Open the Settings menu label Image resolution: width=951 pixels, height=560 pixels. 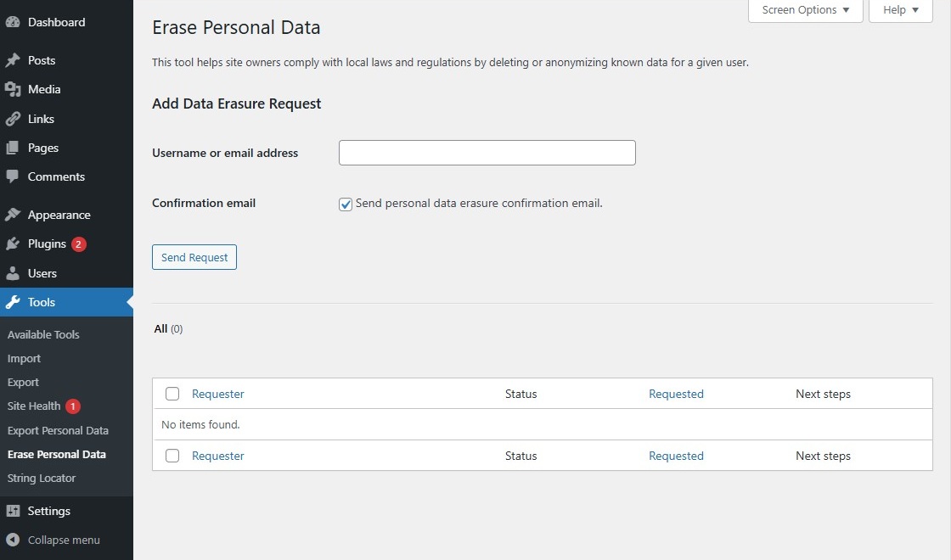49,511
